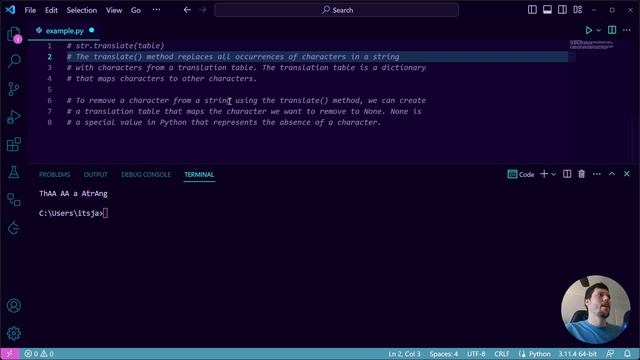Add a new terminal with plus icon
This screenshot has height=360, width=640.
coord(544,174)
